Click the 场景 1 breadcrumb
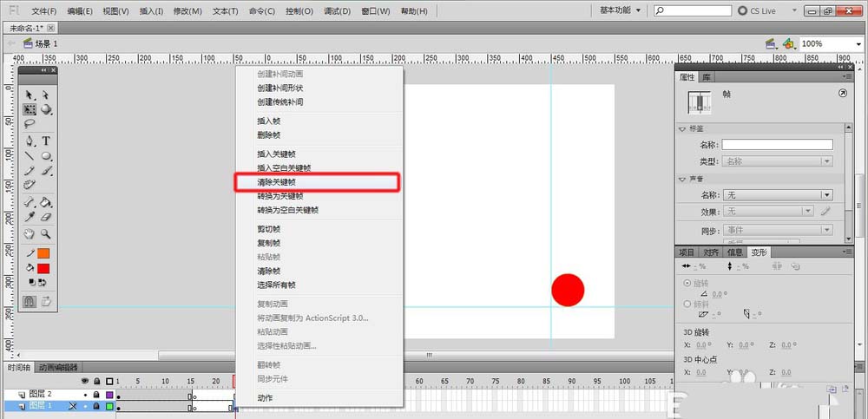This screenshot has width=868, height=419. [41, 43]
